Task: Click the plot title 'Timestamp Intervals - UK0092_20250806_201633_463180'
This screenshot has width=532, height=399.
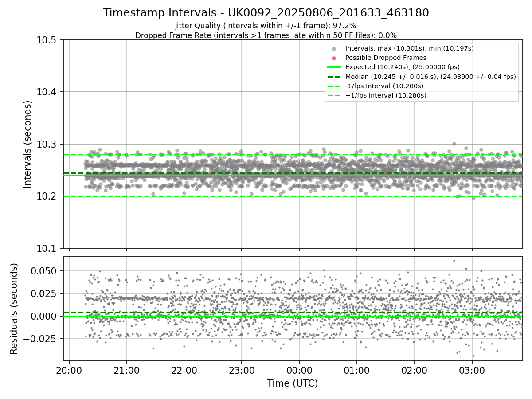Action: tap(266, 13)
